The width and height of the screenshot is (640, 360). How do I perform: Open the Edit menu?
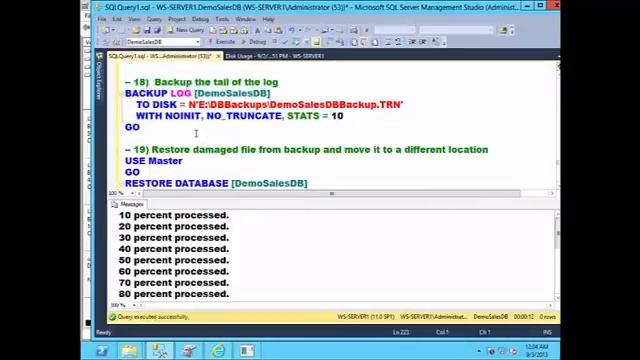click(117, 19)
